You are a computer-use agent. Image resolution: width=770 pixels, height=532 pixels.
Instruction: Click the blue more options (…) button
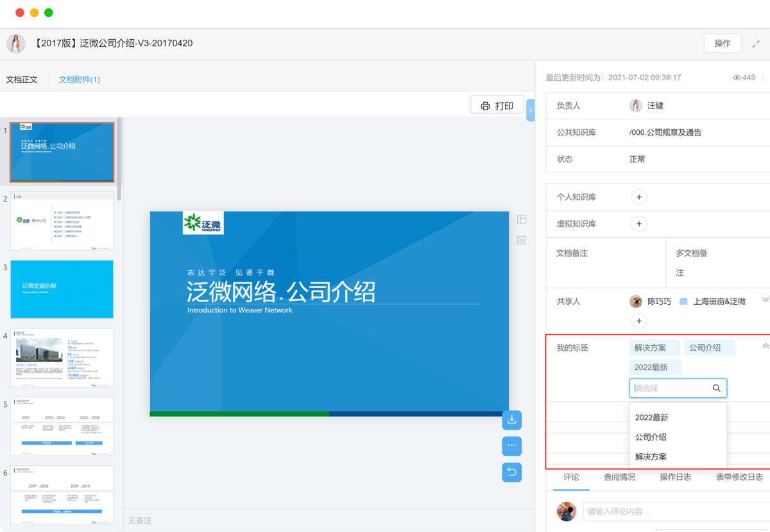(x=512, y=446)
